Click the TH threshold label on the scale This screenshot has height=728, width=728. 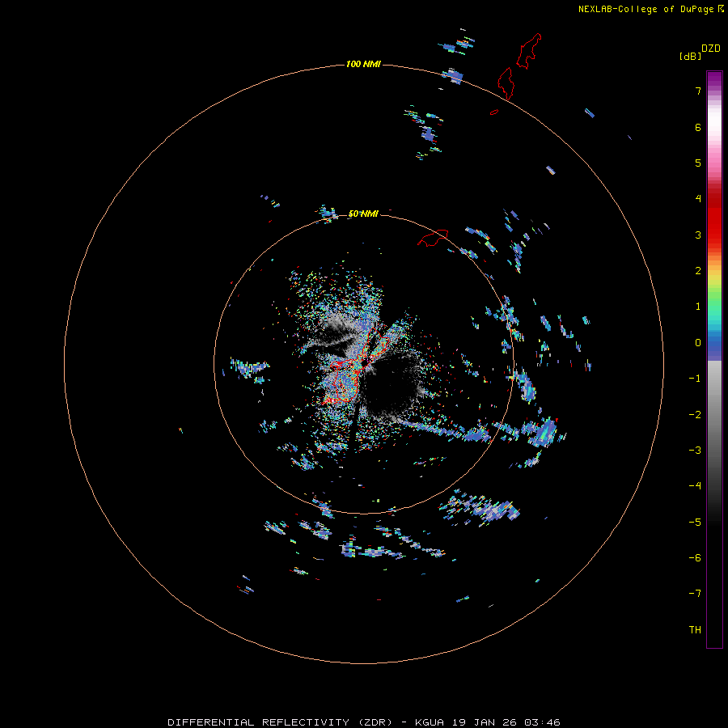point(695,630)
